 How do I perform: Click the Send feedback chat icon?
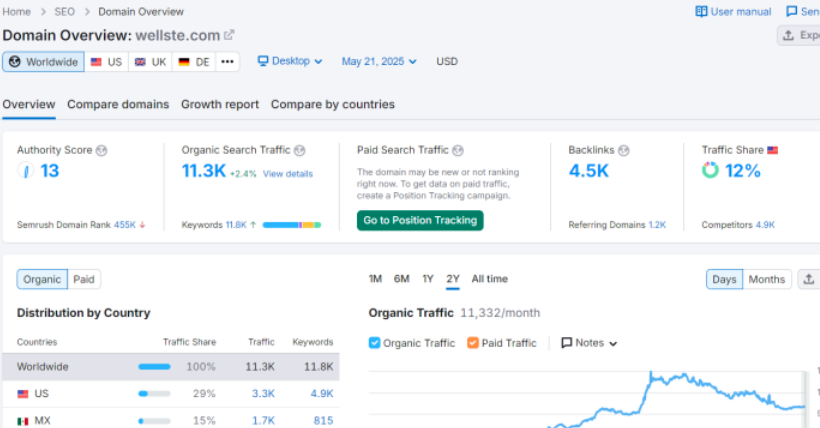(x=792, y=12)
